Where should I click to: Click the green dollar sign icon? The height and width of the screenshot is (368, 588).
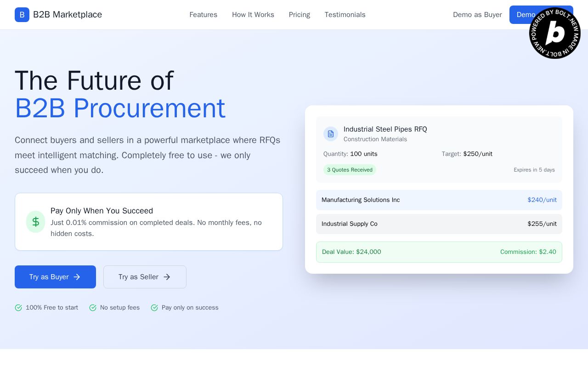click(x=36, y=222)
